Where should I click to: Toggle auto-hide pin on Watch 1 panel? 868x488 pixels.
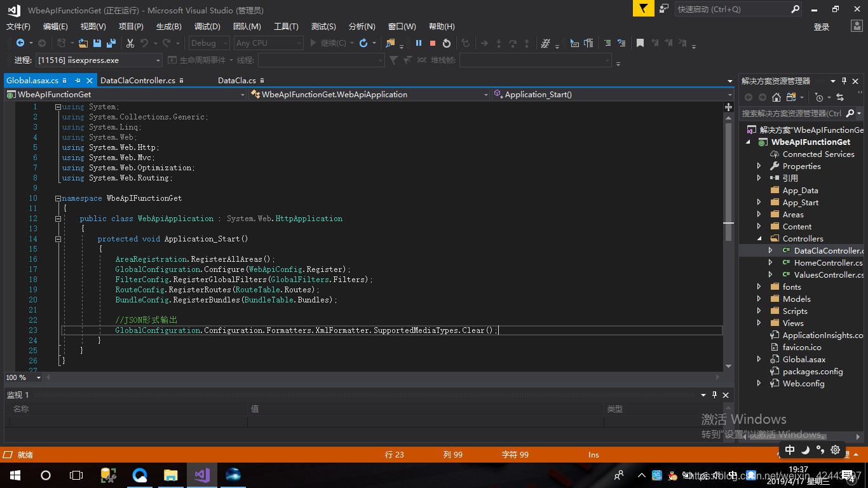715,395
